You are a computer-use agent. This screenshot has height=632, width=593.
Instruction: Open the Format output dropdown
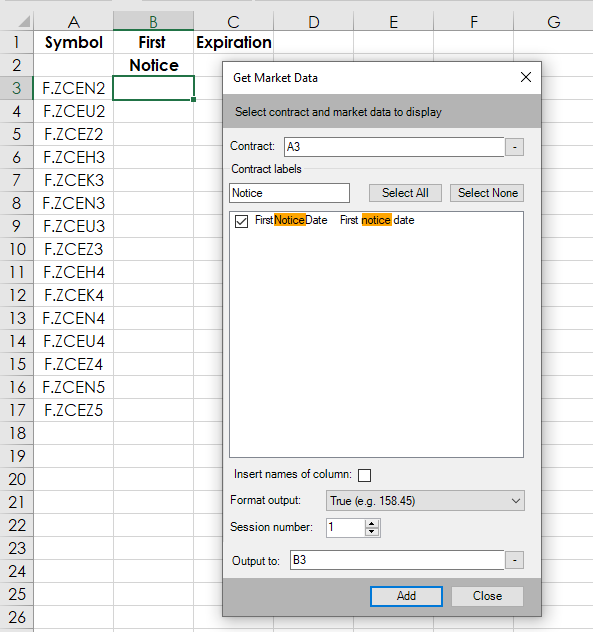pos(425,501)
